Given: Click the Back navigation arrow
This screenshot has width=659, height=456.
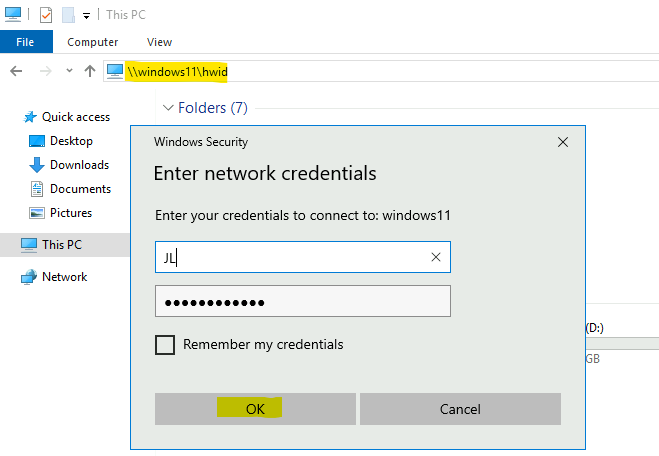Looking at the screenshot, I should (x=16, y=71).
